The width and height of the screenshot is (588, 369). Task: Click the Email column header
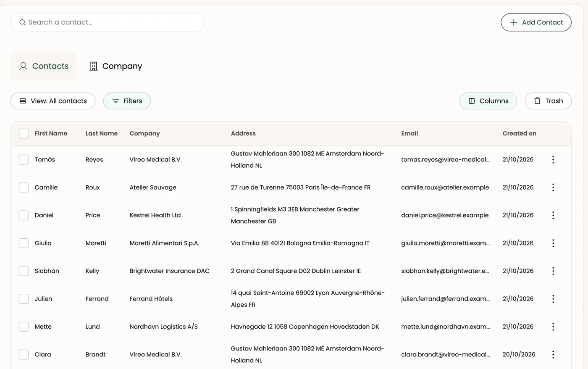click(x=409, y=134)
